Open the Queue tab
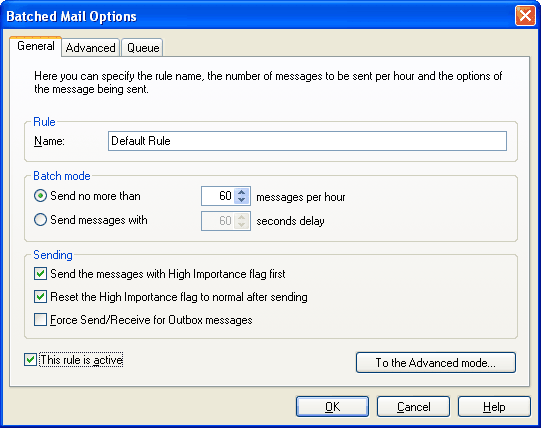The width and height of the screenshot is (541, 428). coord(143,48)
